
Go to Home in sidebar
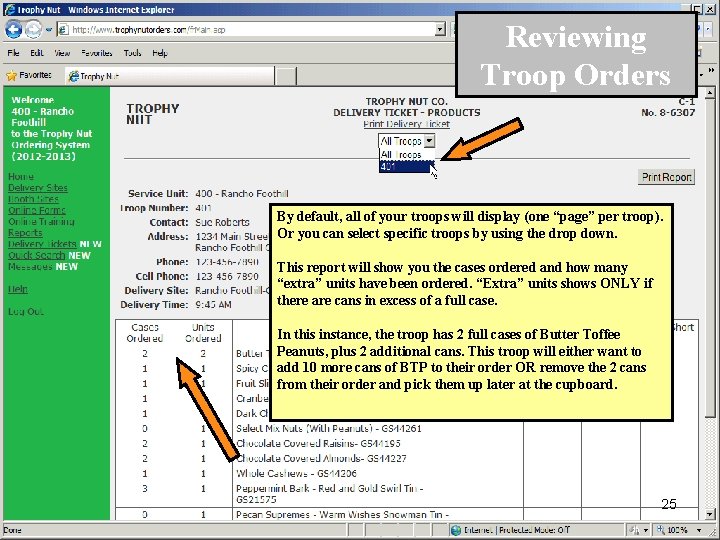(x=21, y=177)
